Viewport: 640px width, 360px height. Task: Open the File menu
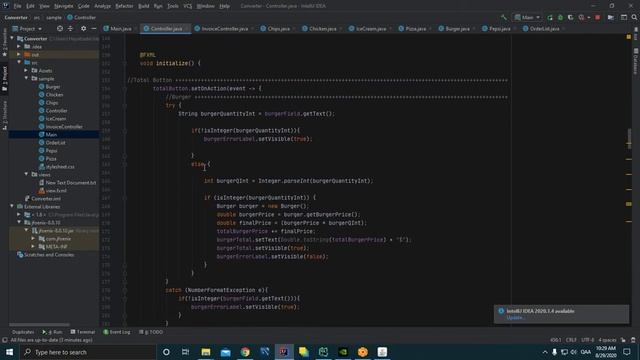[x=17, y=6]
